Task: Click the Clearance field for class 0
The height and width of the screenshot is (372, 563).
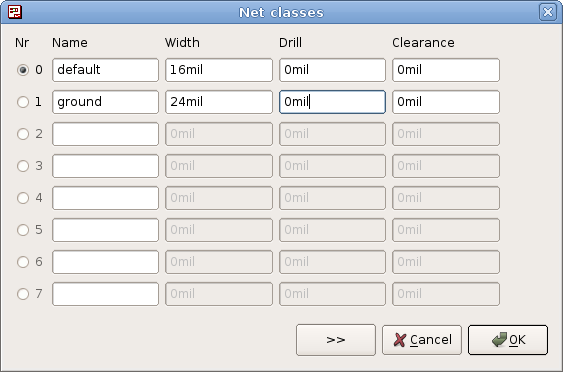Action: (x=446, y=70)
